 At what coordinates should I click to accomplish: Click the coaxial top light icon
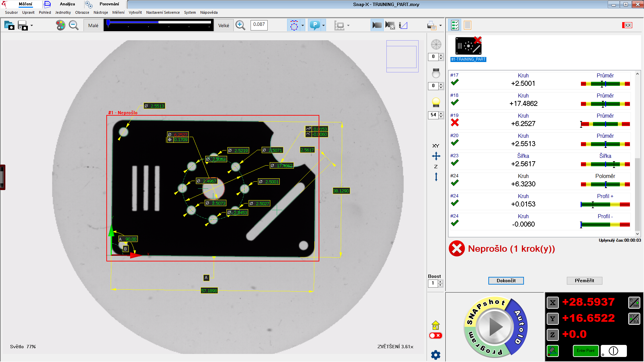click(x=436, y=73)
